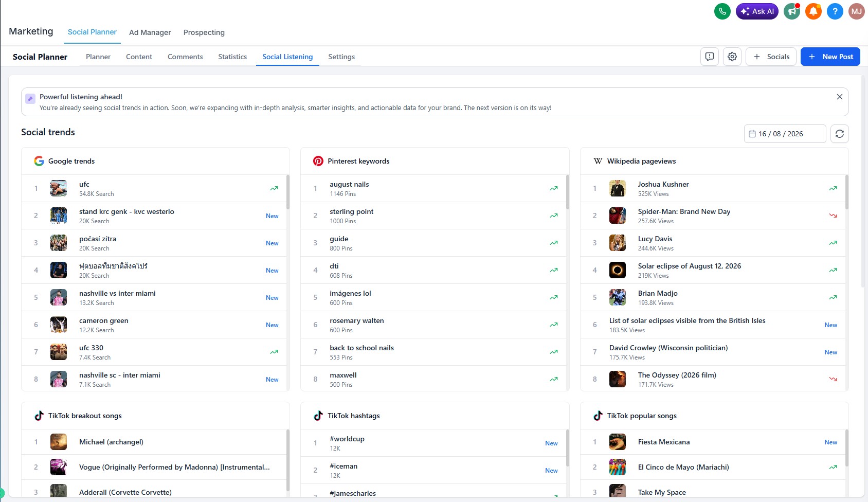Select Michael (archangel) breakout song
The width and height of the screenshot is (868, 502).
tap(154, 442)
